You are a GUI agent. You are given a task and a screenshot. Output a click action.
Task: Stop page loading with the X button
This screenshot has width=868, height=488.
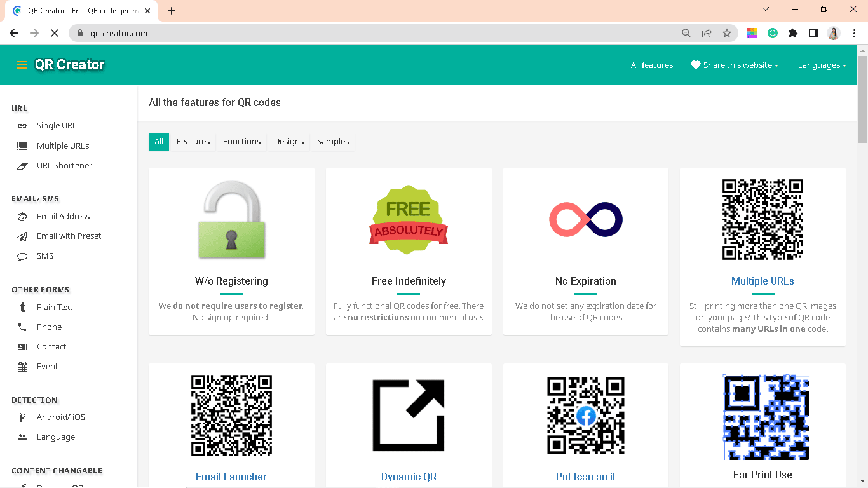55,33
